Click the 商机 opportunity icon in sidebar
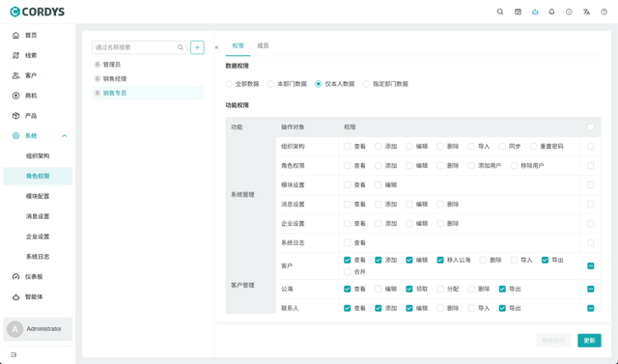 tap(15, 96)
